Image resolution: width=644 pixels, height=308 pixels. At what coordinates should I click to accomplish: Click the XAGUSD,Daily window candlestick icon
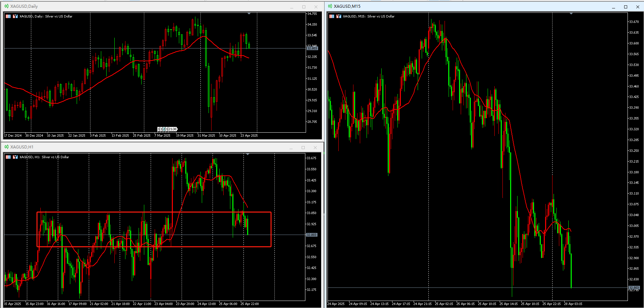click(x=6, y=6)
